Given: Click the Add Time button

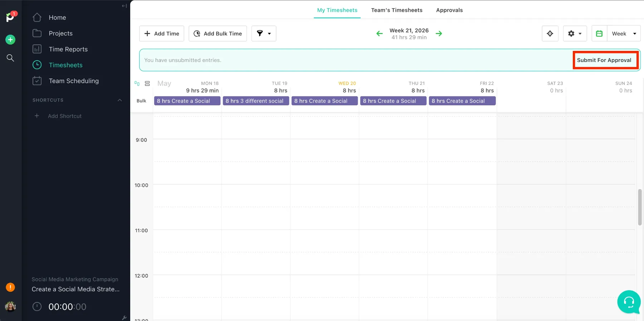Looking at the screenshot, I should 162,33.
